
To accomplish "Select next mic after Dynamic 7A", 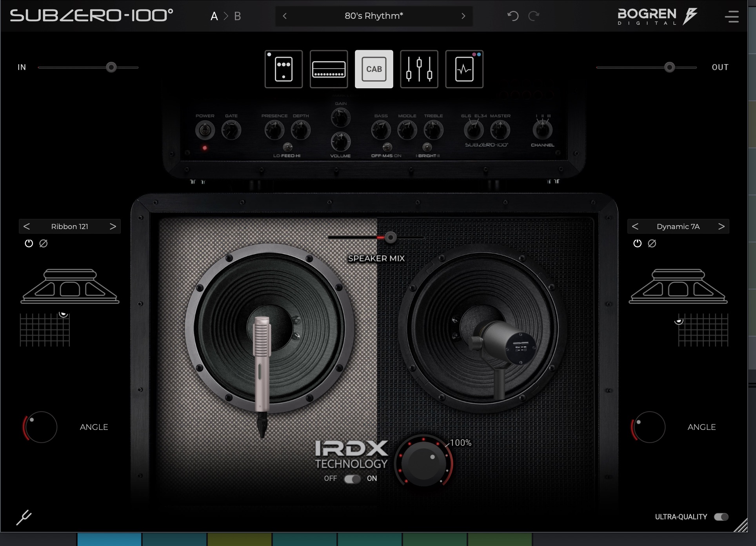I will point(721,226).
